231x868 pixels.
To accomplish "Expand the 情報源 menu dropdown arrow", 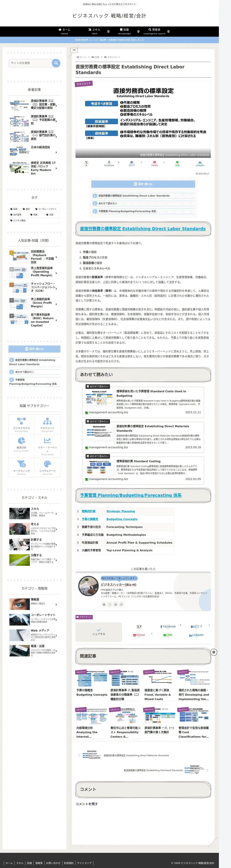I will click(168, 31).
